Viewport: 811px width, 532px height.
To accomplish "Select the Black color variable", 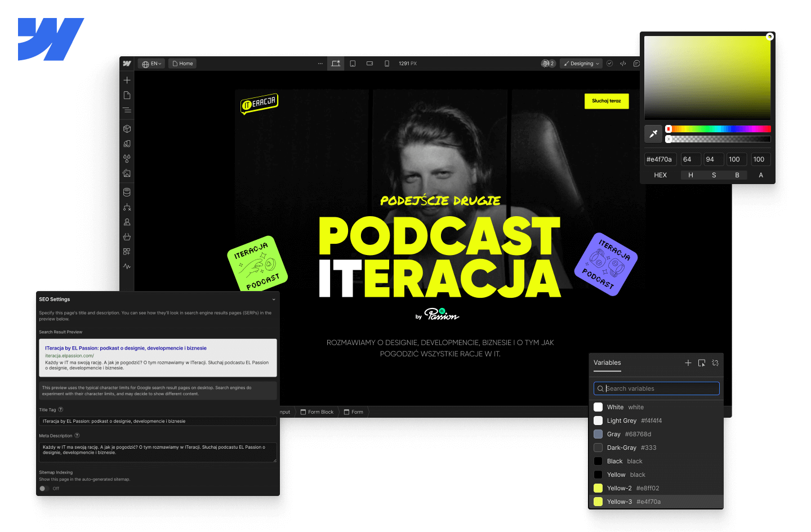I will (656, 461).
